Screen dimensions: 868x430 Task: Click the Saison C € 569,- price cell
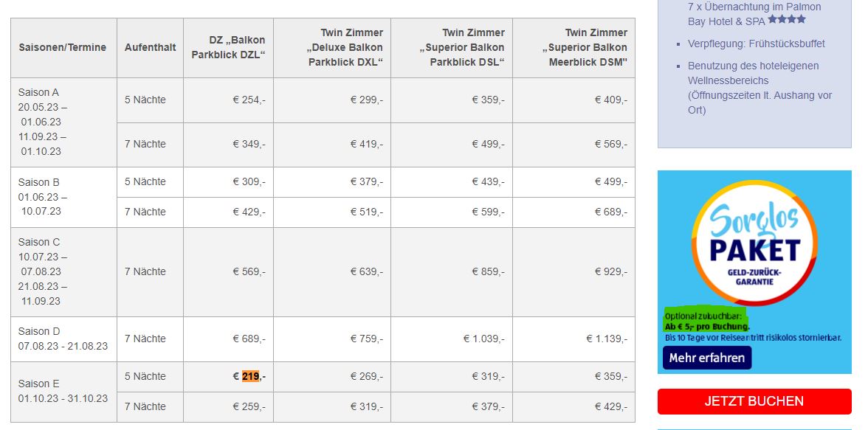[229, 271]
